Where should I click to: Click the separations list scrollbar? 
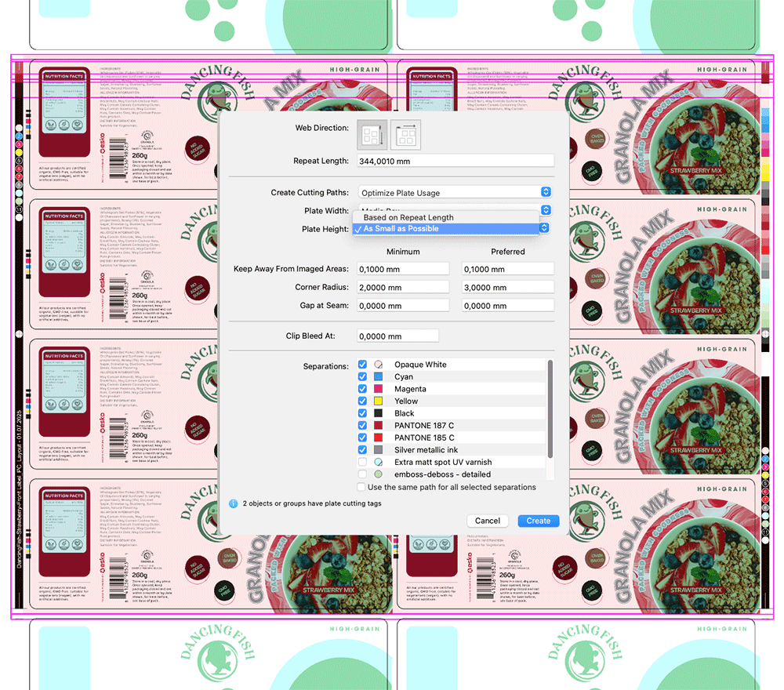point(550,408)
